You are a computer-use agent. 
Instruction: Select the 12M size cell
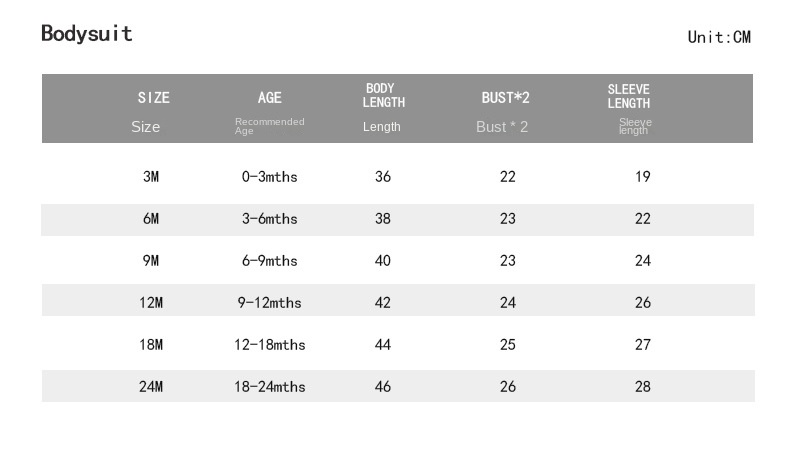(151, 303)
